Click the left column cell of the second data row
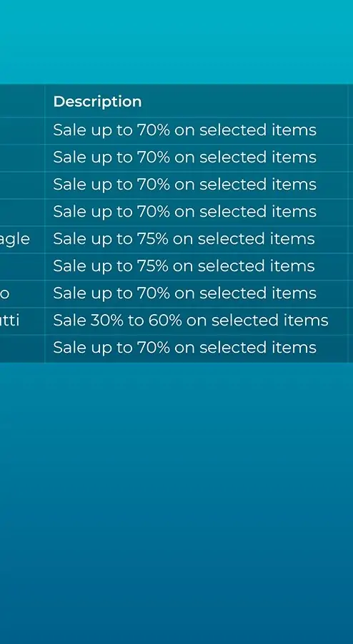Image resolution: width=353 pixels, height=644 pixels. click(22, 157)
